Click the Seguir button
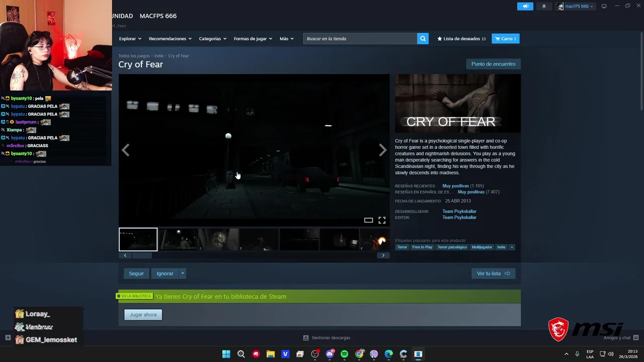Screen dimensions: 644x362 136,274
